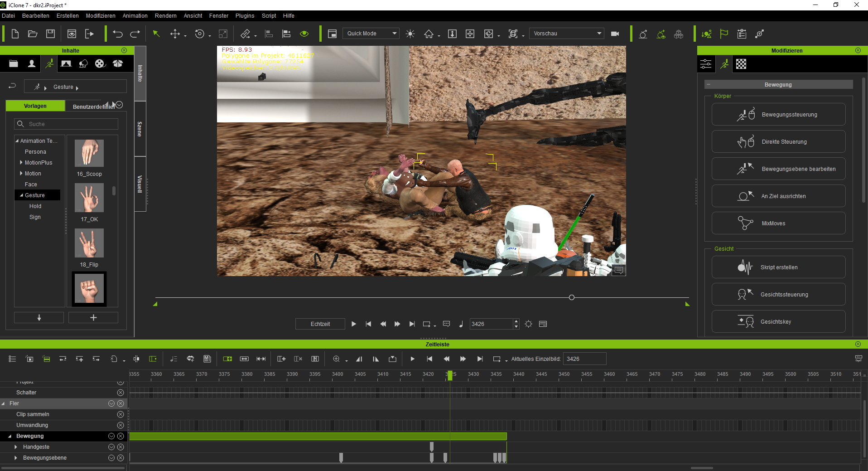Click Bewegungsebene bearbeiten
Viewport: 868px width, 471px height.
778,169
